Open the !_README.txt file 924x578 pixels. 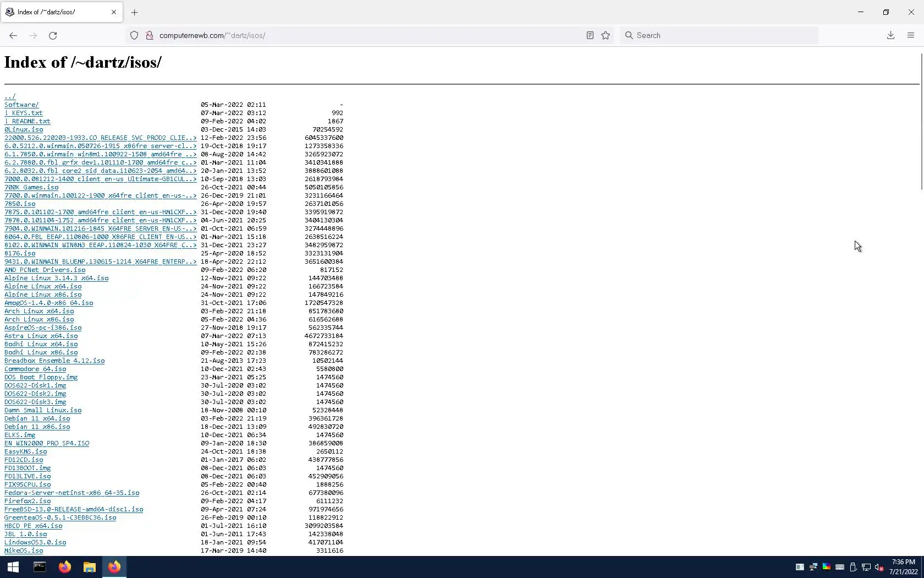click(28, 121)
